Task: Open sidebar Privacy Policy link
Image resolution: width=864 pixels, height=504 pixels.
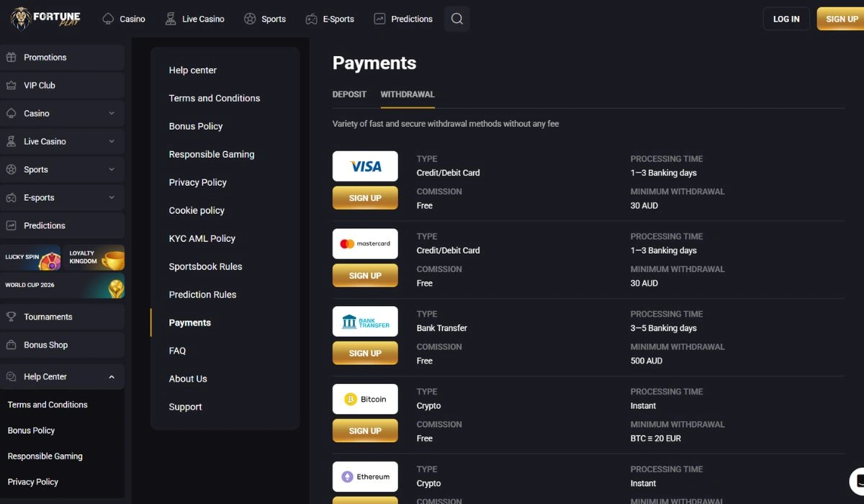Action: (x=32, y=482)
